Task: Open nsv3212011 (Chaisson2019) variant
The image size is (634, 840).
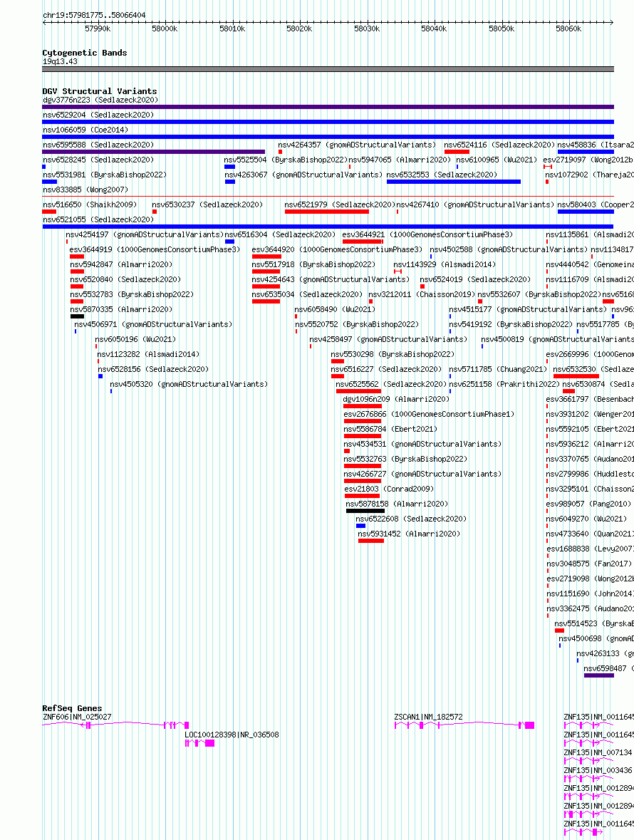Action: point(422,295)
